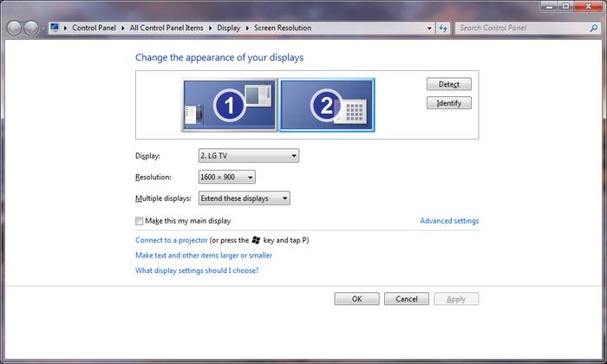607x364 pixels.
Task: Click Connect to a projector link
Action: [x=172, y=239]
